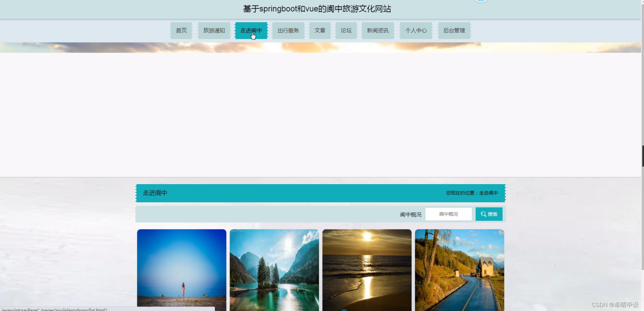644x311 pixels.
Task: Open the 旅游通知 navigation item
Action: point(214,31)
